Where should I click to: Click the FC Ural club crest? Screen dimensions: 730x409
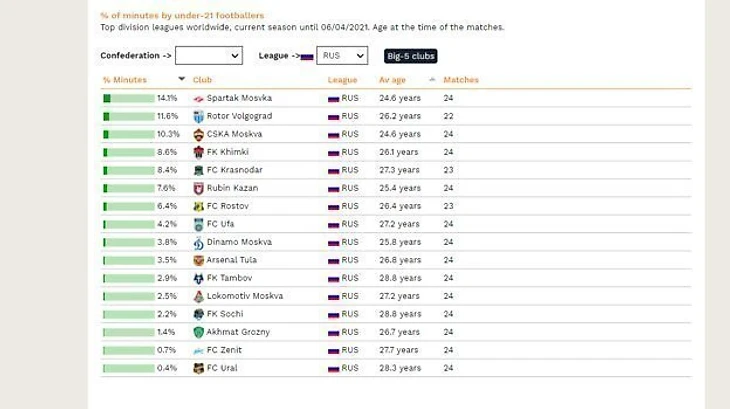point(198,369)
